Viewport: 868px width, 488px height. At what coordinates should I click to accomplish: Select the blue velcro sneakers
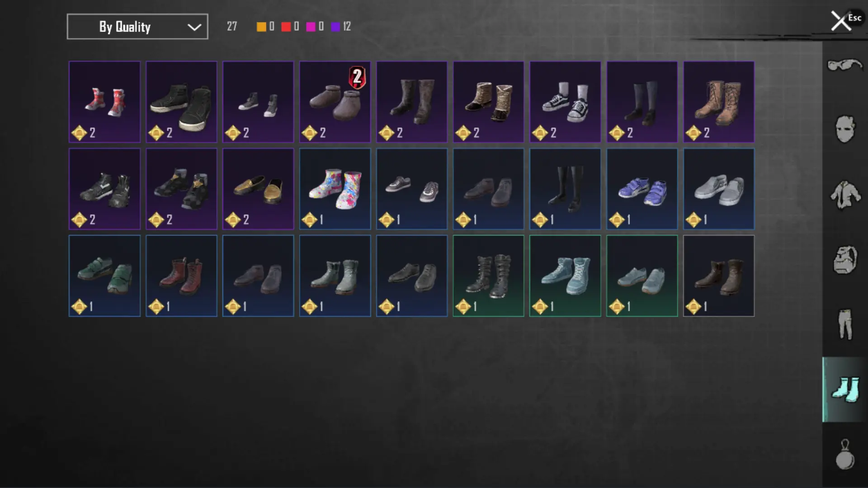click(642, 189)
